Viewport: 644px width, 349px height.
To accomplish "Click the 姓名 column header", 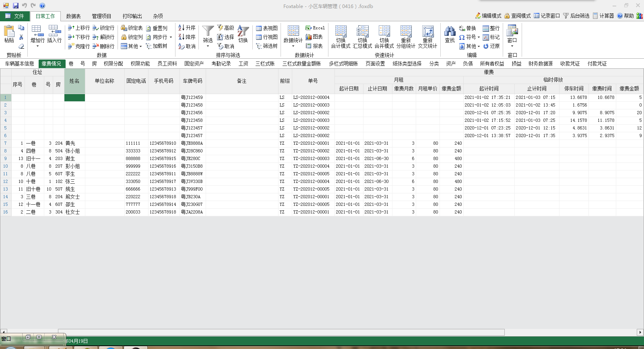I will pyautogui.click(x=74, y=81).
